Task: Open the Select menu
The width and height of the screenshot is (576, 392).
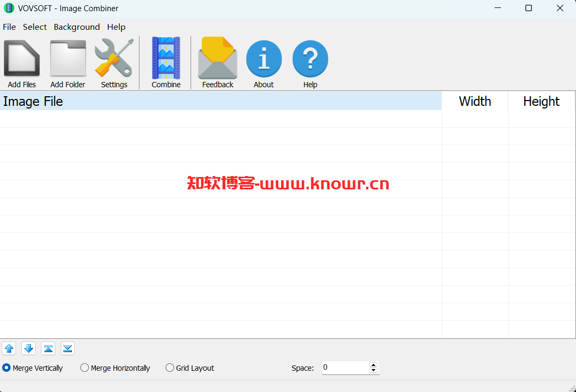Action: click(35, 27)
